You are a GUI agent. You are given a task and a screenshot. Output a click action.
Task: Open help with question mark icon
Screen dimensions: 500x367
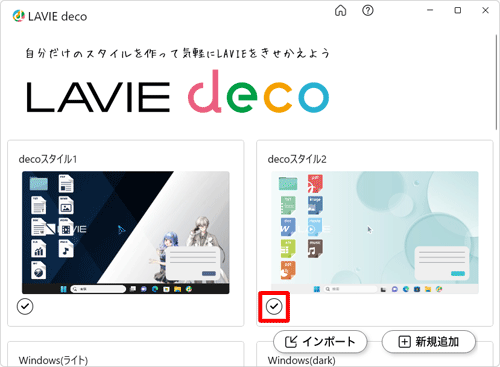pos(368,11)
